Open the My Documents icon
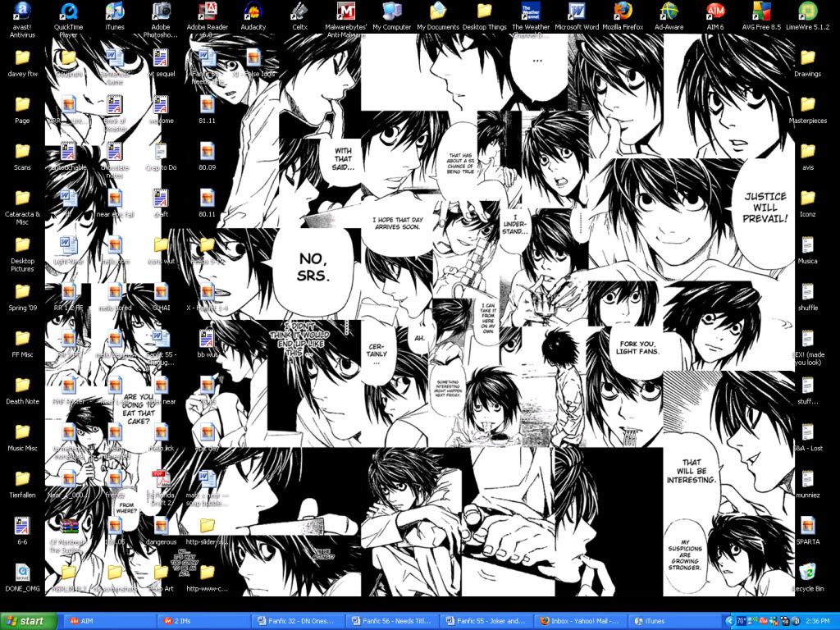Image resolution: width=840 pixels, height=630 pixels. (x=438, y=16)
